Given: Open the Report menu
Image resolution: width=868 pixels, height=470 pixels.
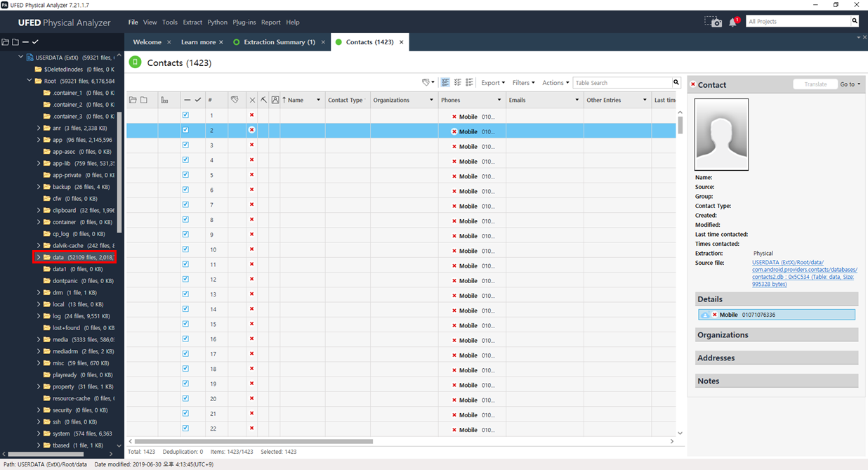Looking at the screenshot, I should (x=270, y=22).
